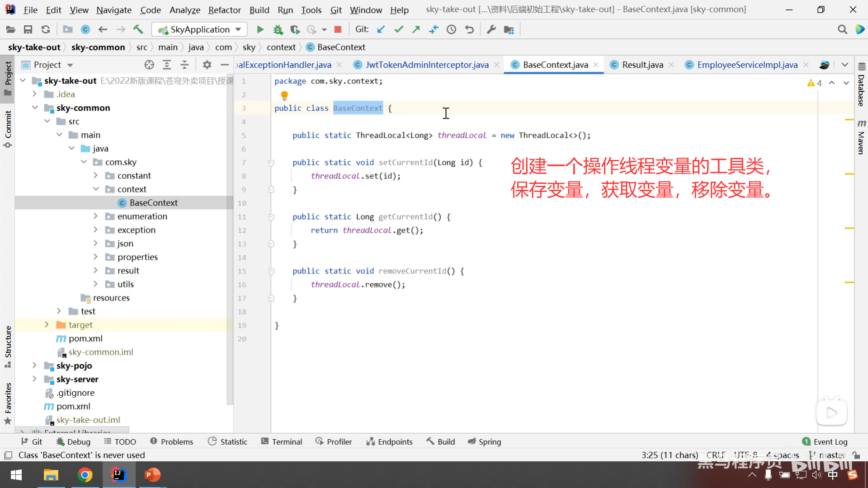This screenshot has width=868, height=488.
Task: Click the light bulb intention icon
Action: (x=284, y=95)
